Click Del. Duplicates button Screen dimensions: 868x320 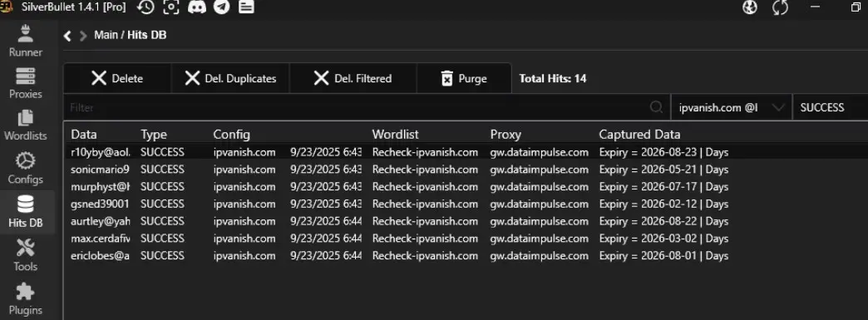coord(230,78)
